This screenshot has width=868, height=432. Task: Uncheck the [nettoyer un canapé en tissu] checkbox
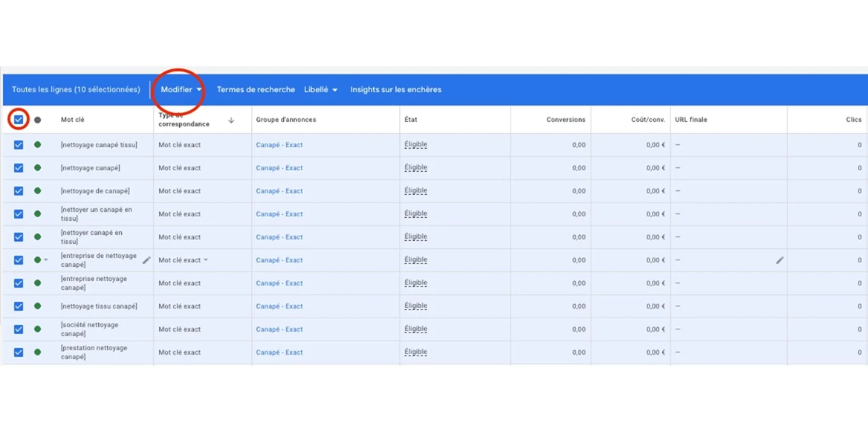(19, 214)
